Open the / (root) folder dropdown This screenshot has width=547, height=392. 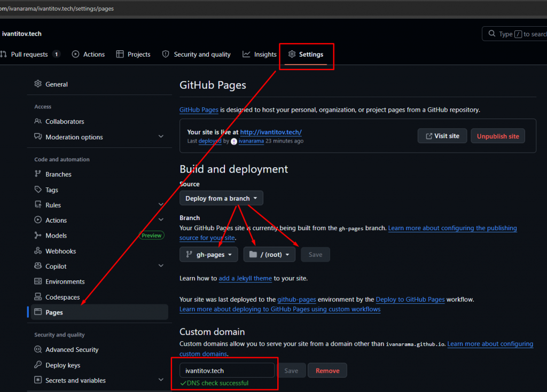(x=269, y=254)
